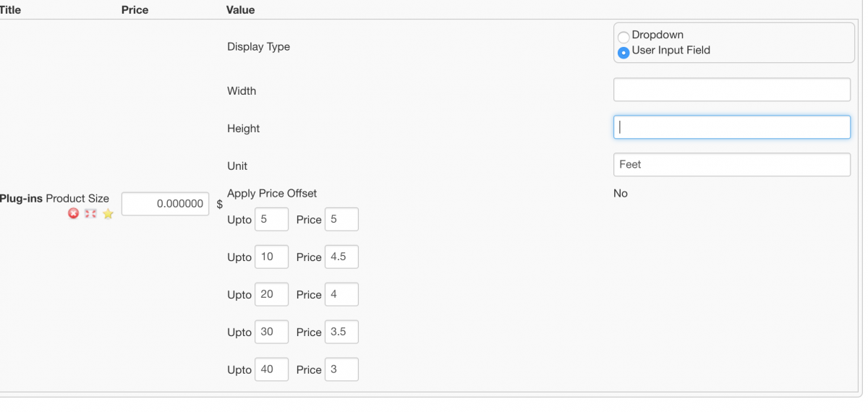
Task: Click the Upto field with value 10
Action: tap(271, 257)
